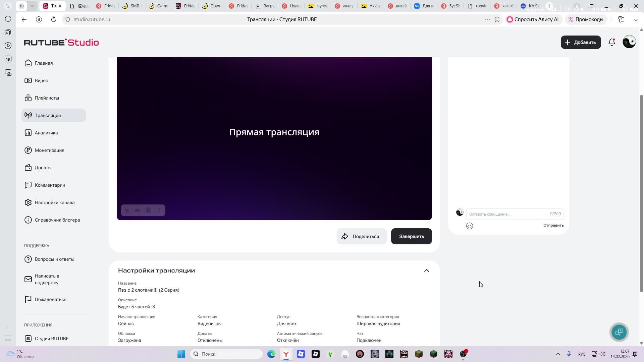This screenshot has width=644, height=362.
Task: Switch to the Friday browser tab
Action: tap(105, 6)
